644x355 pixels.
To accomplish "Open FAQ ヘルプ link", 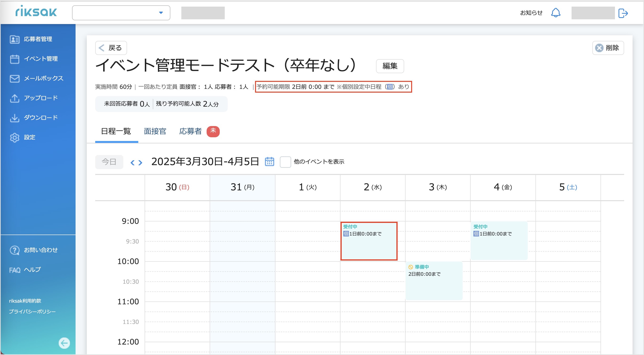I will (x=25, y=270).
